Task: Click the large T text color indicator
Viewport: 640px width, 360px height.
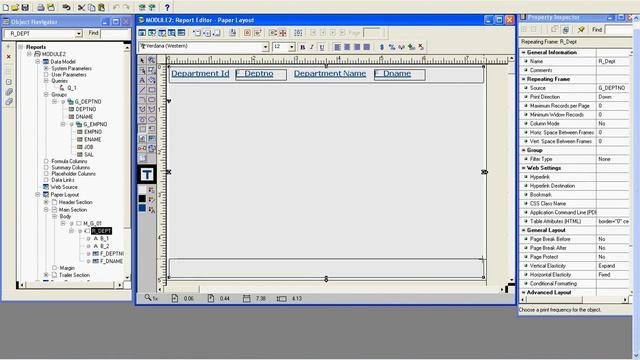Action: 147,175
